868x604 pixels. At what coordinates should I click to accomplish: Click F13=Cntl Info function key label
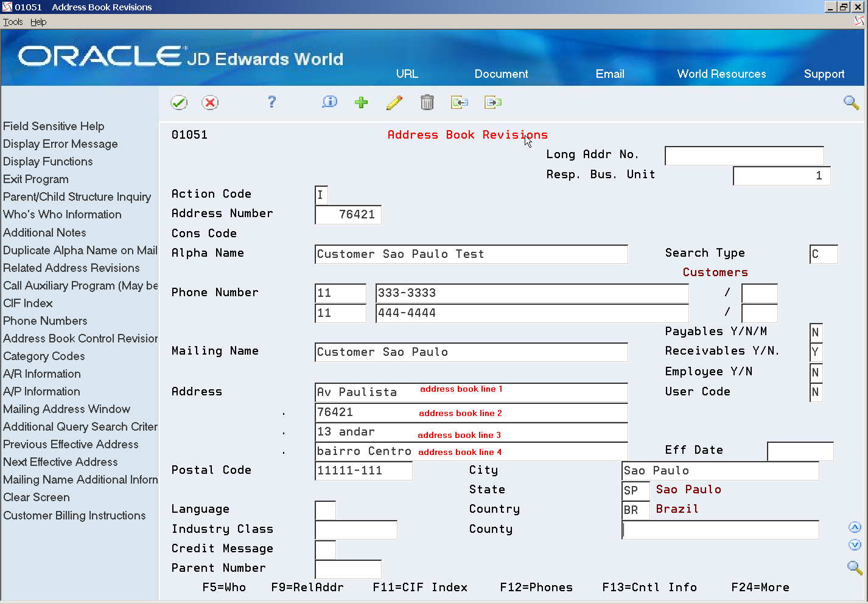coord(649,587)
